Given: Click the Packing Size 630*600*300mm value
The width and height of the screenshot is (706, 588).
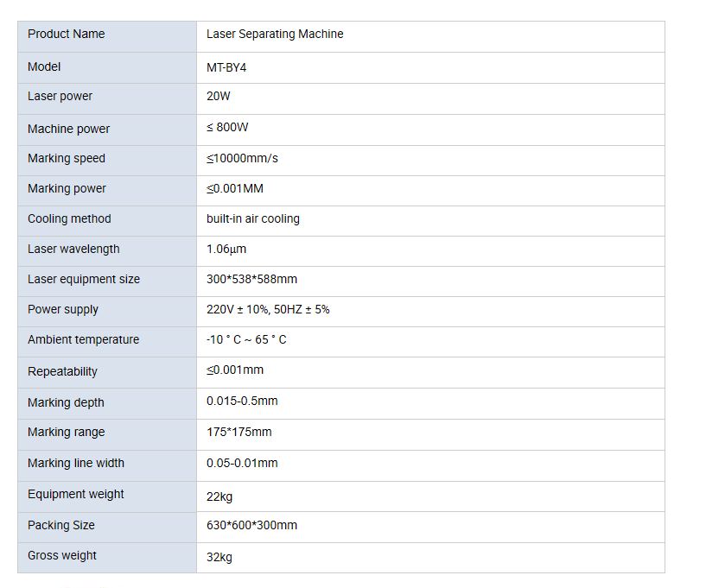Looking at the screenshot, I should (251, 526).
